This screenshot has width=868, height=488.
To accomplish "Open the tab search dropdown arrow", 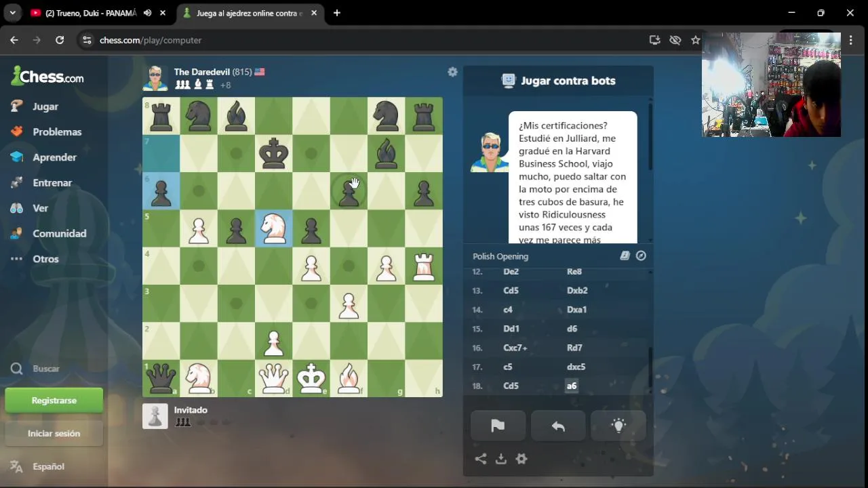I will 12,13.
